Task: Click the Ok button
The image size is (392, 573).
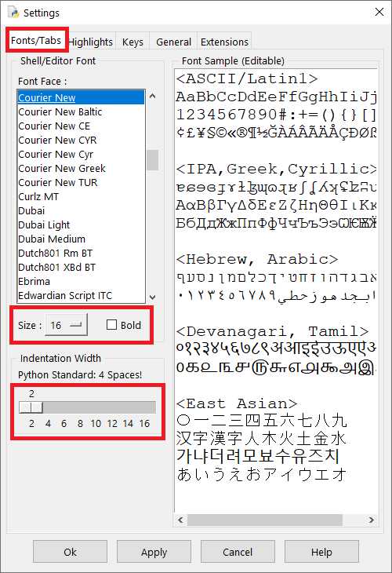Action: [x=70, y=552]
